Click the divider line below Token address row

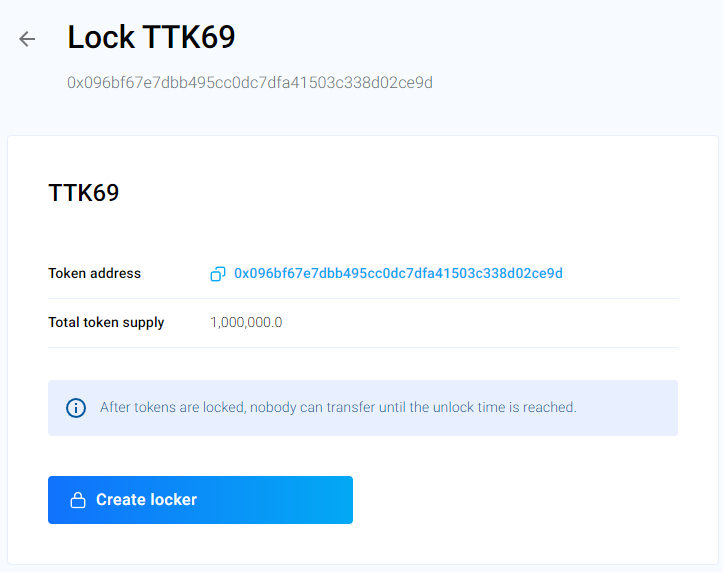(362, 298)
